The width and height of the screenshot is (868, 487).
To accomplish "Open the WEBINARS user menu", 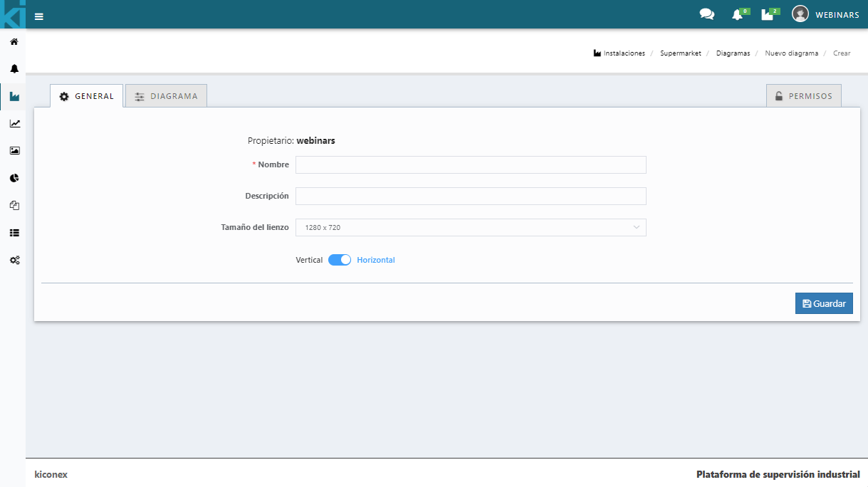I will tap(825, 14).
